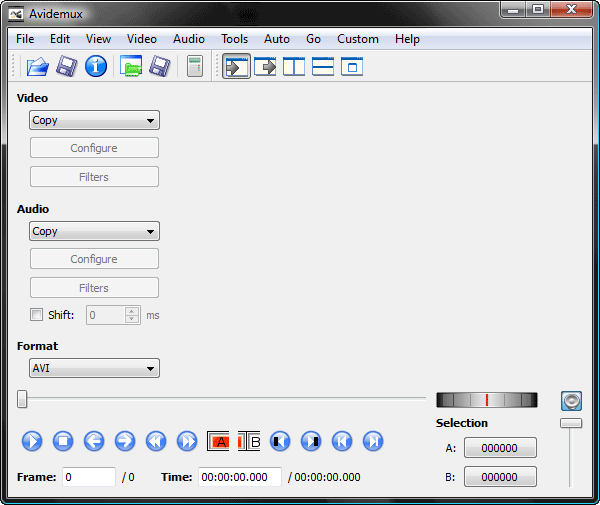Select the input preview mode icon
Screen dimensions: 600x505
point(236,67)
